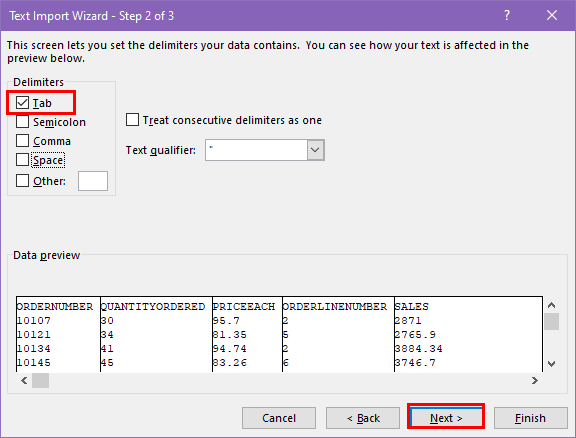Click sales value 2871 in preview
This screenshot has height=438, width=576.
coord(408,320)
